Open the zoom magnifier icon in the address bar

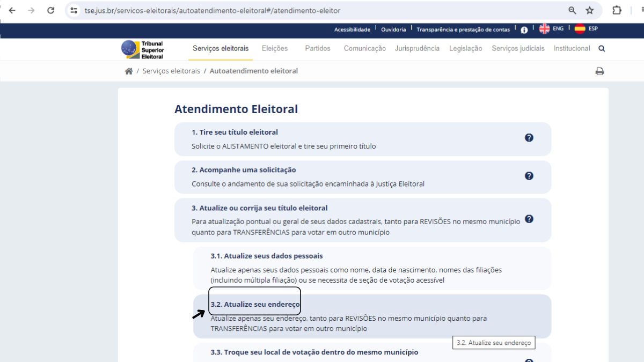[573, 10]
